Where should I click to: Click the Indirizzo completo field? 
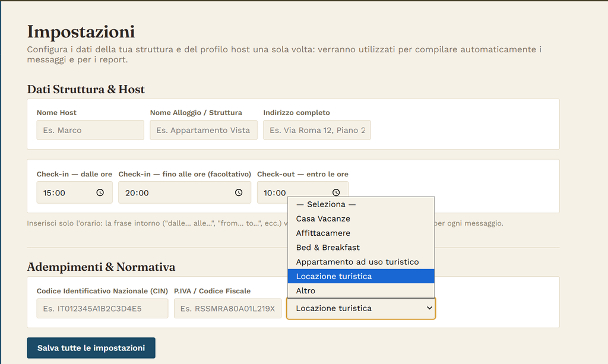[317, 130]
